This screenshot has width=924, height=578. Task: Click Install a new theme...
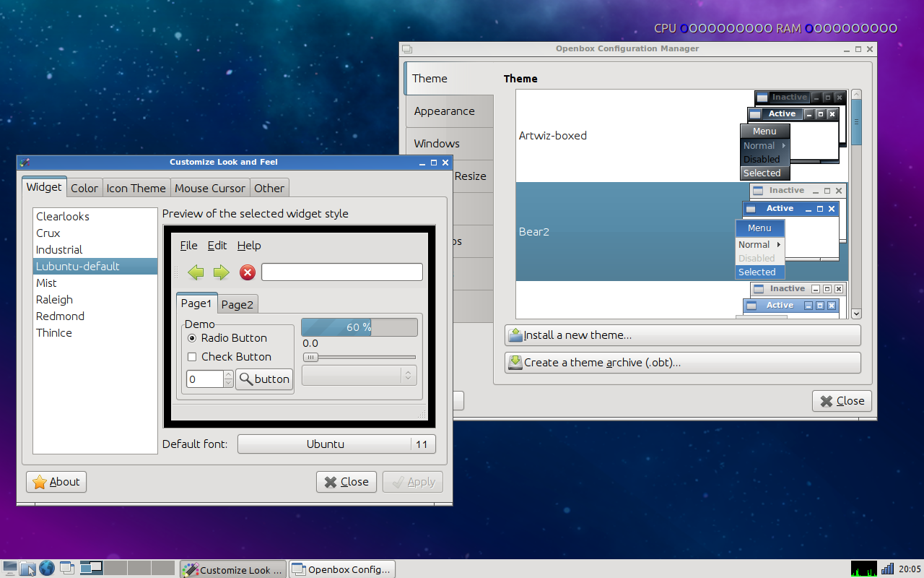[x=683, y=335]
